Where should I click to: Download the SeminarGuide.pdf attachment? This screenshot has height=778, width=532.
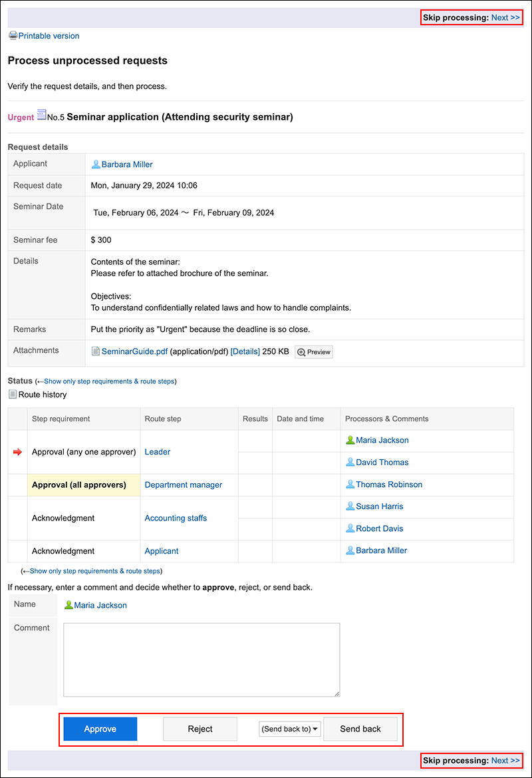(x=134, y=351)
